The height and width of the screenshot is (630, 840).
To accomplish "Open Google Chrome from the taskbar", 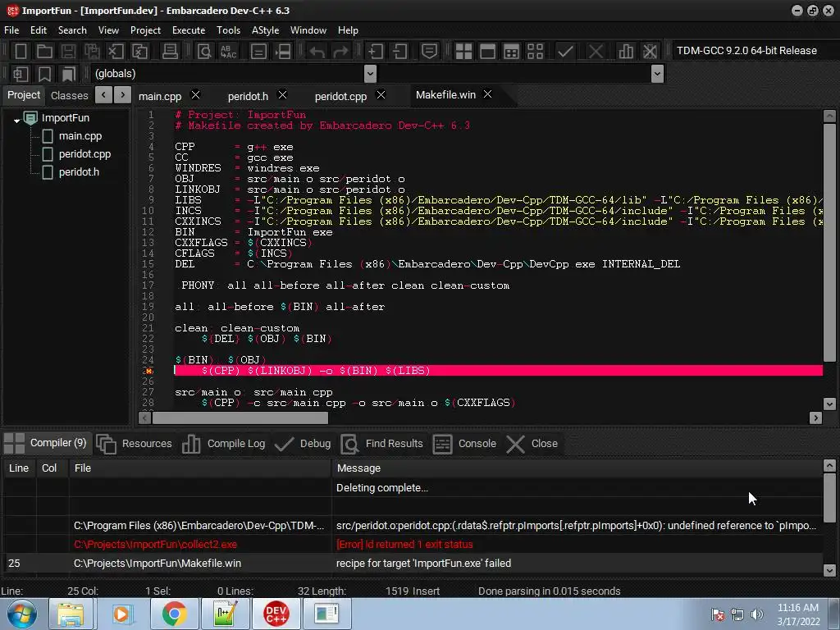I will point(174,614).
